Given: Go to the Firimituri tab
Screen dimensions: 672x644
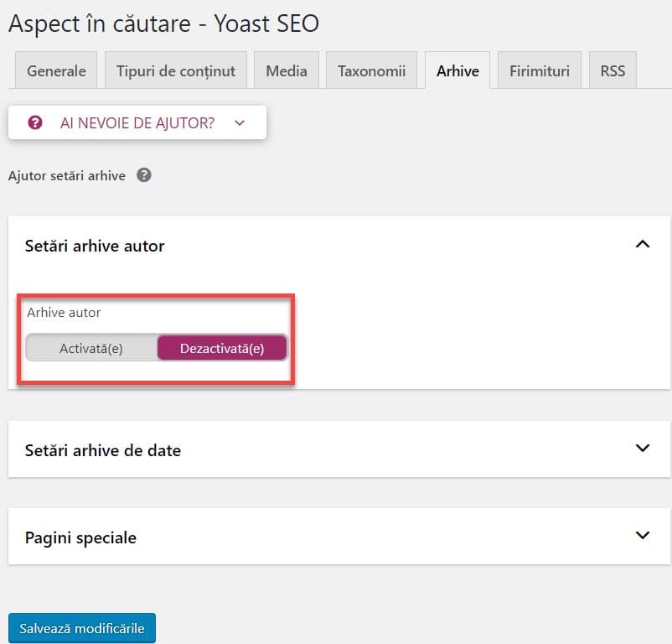Looking at the screenshot, I should (x=539, y=70).
